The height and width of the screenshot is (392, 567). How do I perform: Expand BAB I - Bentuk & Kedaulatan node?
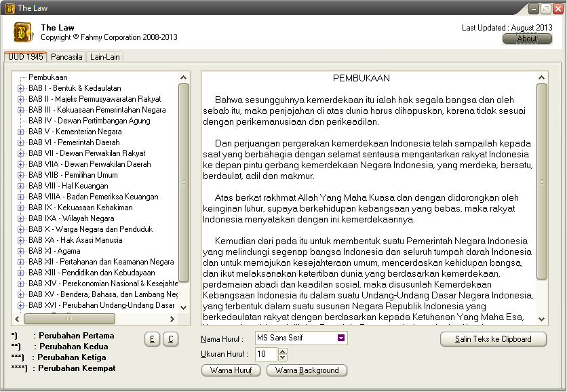pyautogui.click(x=20, y=88)
